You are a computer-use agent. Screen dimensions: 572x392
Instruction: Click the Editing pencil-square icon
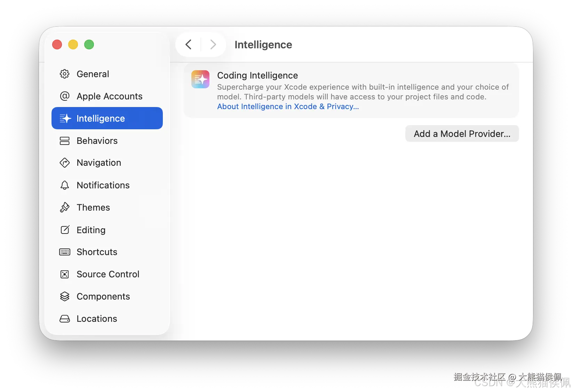point(65,230)
